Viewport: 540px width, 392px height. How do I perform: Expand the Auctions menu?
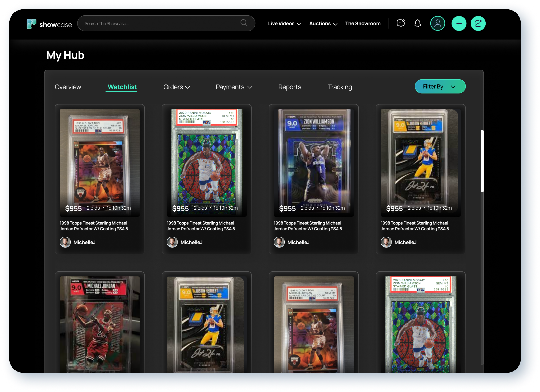323,24
